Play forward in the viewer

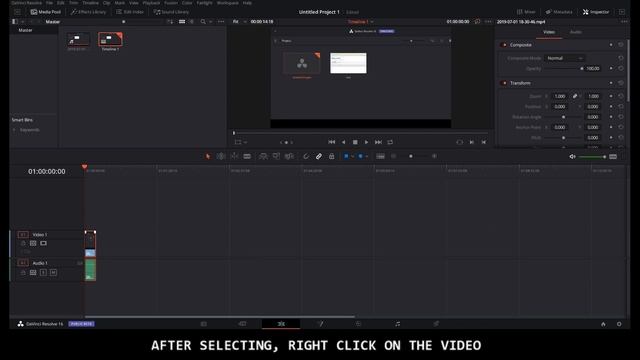coord(367,142)
